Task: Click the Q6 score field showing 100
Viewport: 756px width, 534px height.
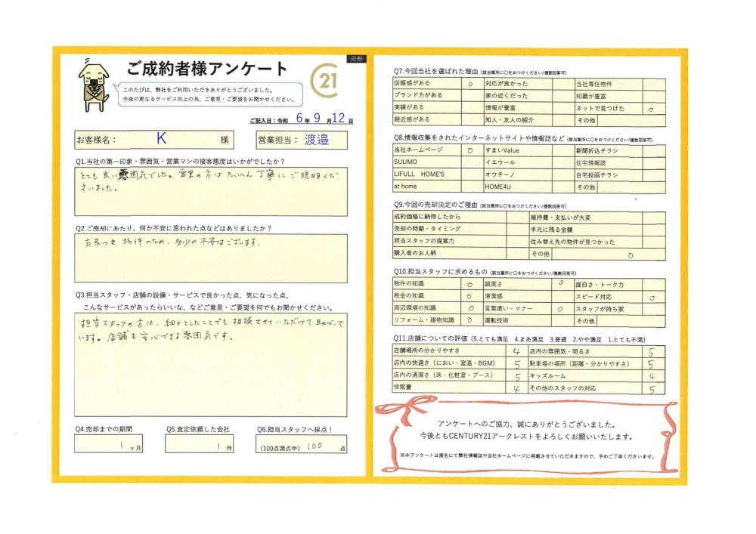Action: click(302, 444)
